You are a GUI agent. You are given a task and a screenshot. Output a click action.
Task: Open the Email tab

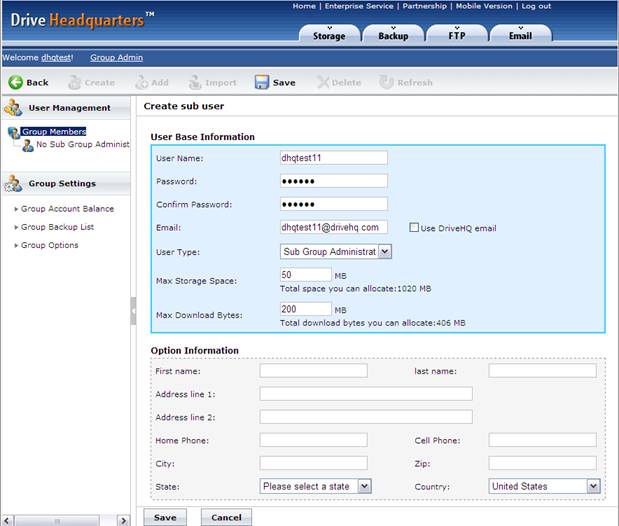point(520,33)
